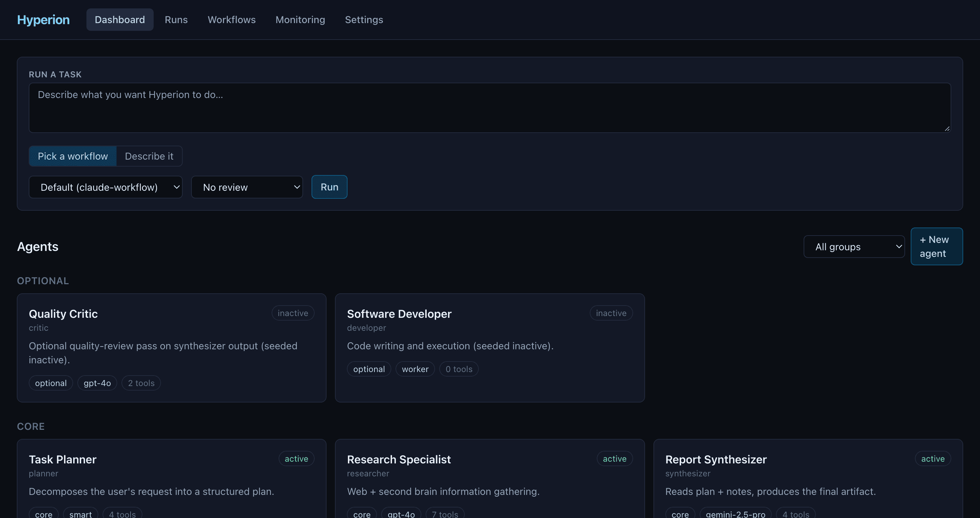The height and width of the screenshot is (518, 980).
Task: Open the Default (claude-workflow) dropdown
Action: (106, 187)
